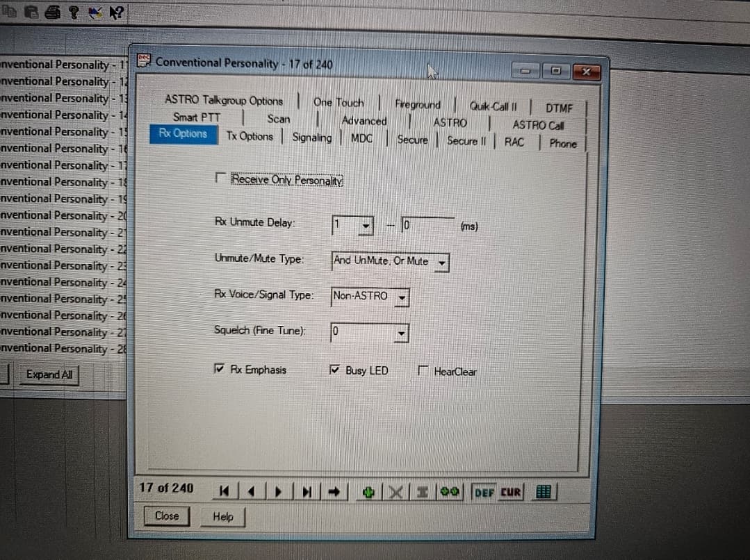Open the Smart PTT tab
750x560 pixels.
click(x=197, y=117)
